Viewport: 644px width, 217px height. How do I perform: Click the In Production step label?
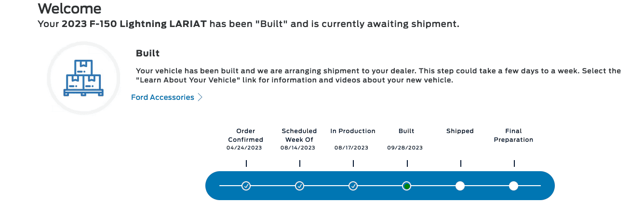tap(353, 131)
